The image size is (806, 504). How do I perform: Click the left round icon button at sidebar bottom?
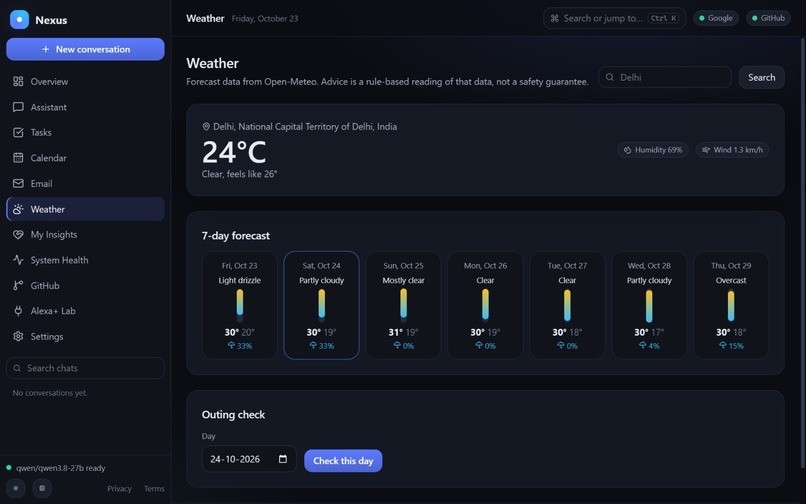click(x=15, y=488)
